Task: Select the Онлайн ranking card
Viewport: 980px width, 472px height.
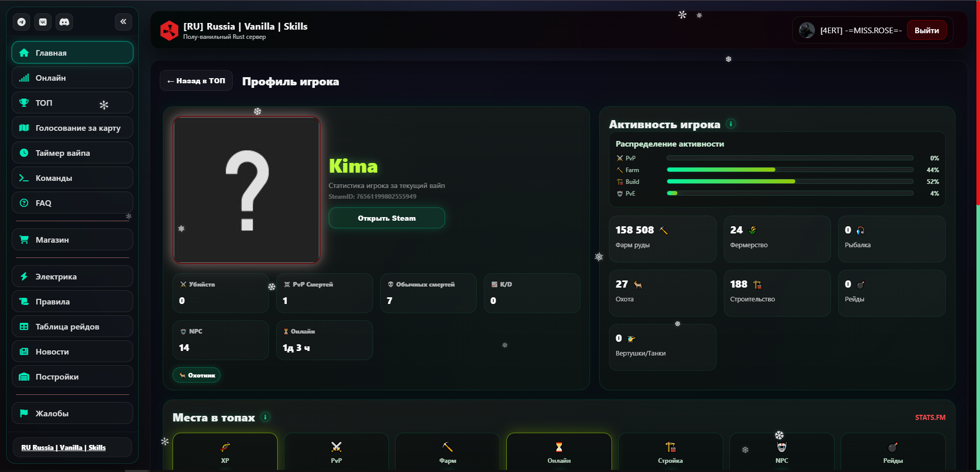Action: (x=559, y=452)
